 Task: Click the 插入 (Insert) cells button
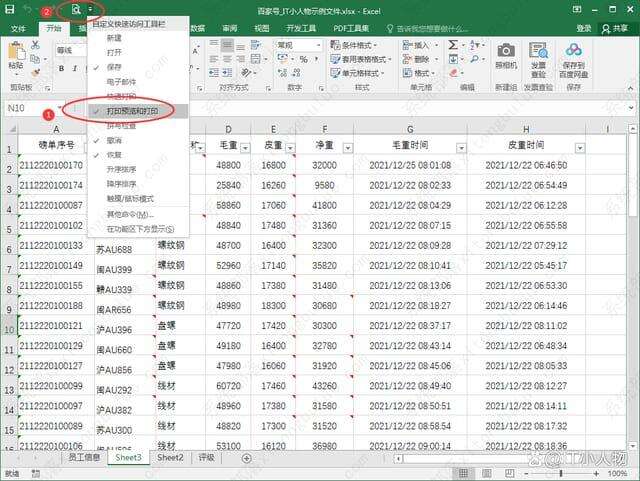pyautogui.click(x=420, y=45)
